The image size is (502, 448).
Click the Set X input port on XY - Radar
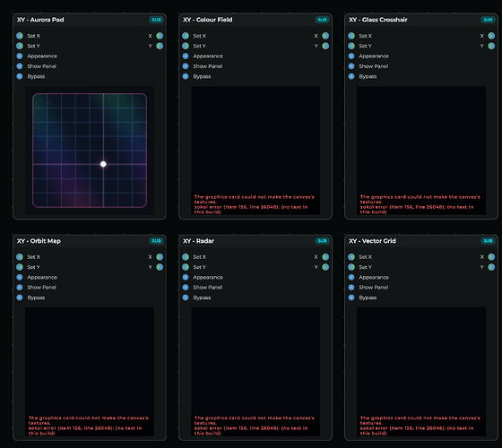tap(186, 256)
